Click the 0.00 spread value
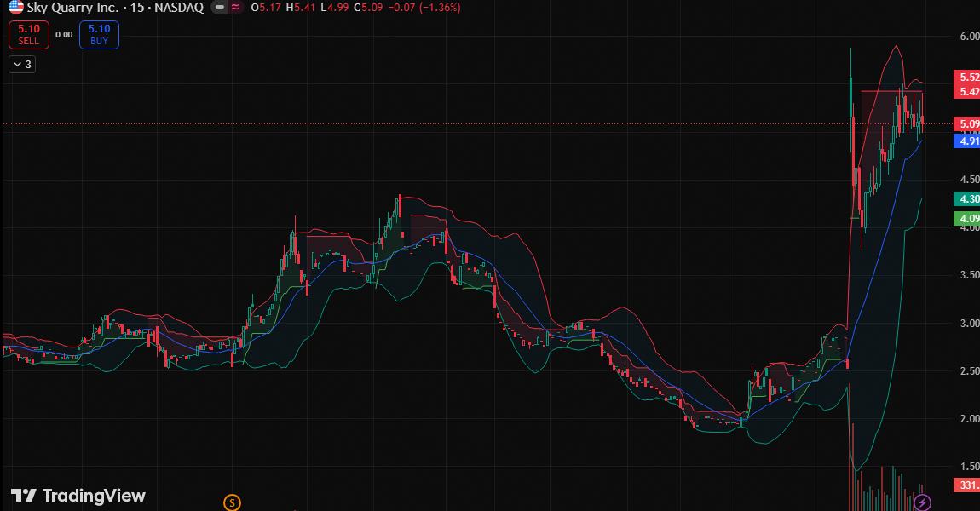This screenshot has width=980, height=511. point(64,35)
